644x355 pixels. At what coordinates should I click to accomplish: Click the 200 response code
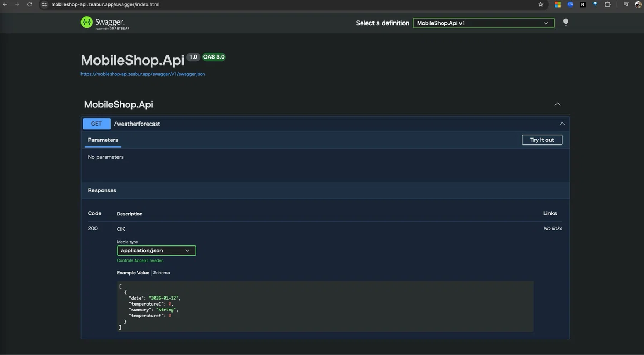click(93, 228)
